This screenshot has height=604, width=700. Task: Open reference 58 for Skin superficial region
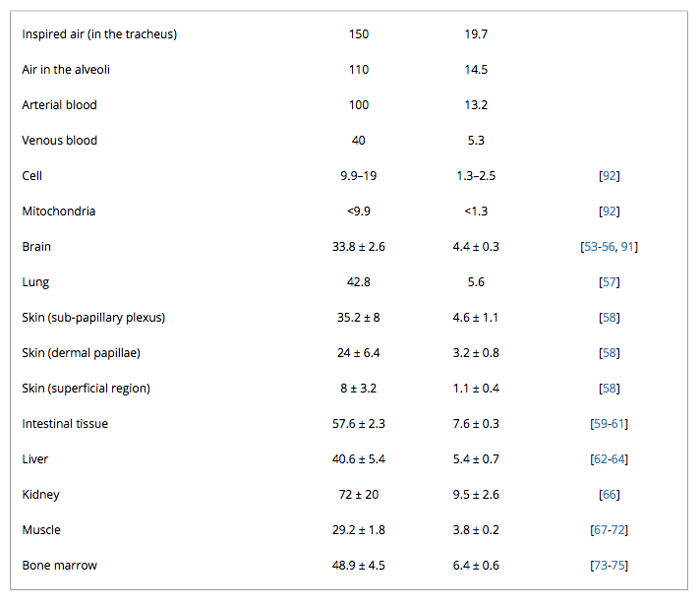[x=609, y=389]
